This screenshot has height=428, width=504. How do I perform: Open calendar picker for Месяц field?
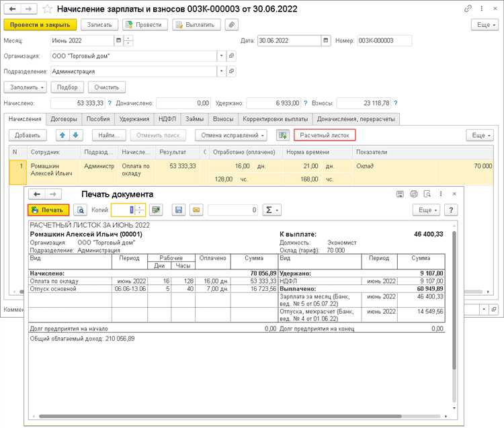[x=118, y=40]
